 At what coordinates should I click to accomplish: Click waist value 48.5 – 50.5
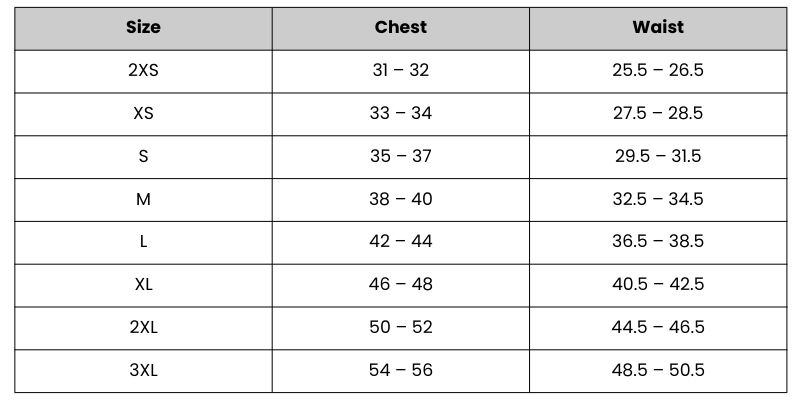click(658, 371)
